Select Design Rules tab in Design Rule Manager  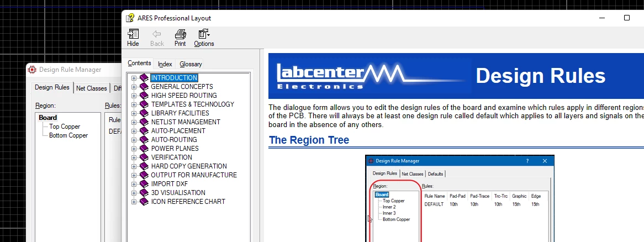point(52,87)
